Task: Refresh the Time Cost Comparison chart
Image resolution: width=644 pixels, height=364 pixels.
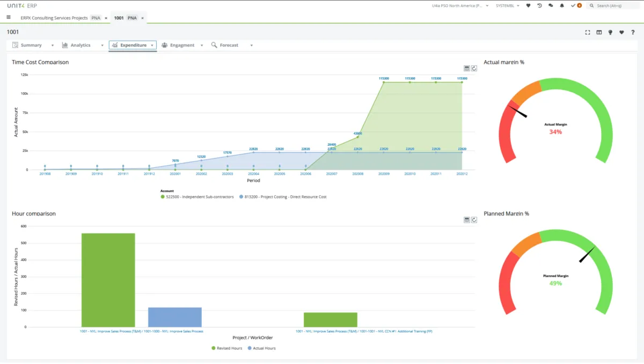Action: click(474, 69)
